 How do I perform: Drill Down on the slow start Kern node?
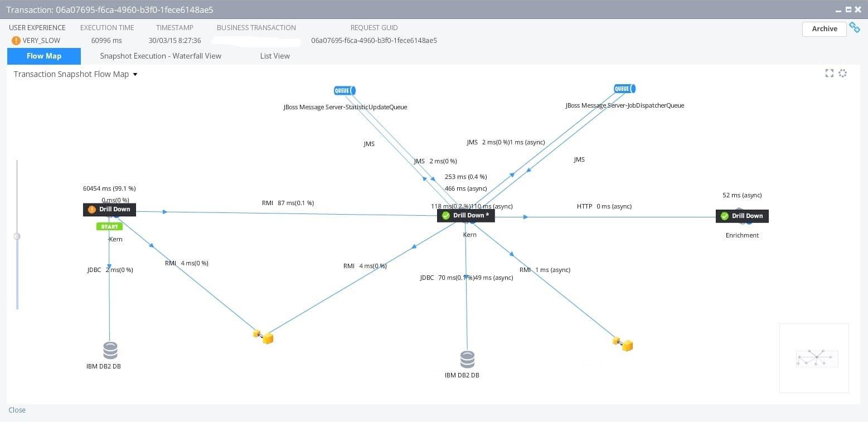pos(110,210)
